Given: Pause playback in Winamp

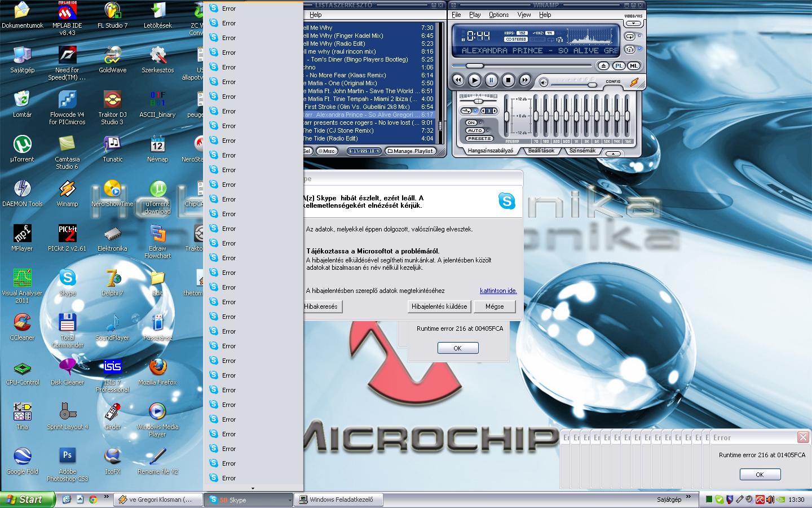Looking at the screenshot, I should coord(491,80).
